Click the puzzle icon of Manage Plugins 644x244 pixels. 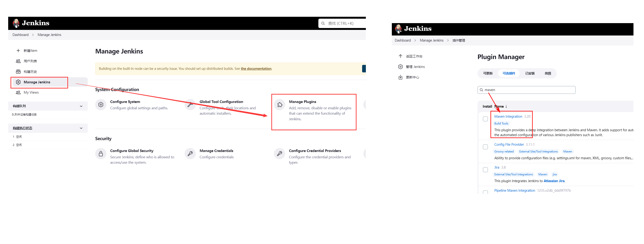(x=280, y=105)
